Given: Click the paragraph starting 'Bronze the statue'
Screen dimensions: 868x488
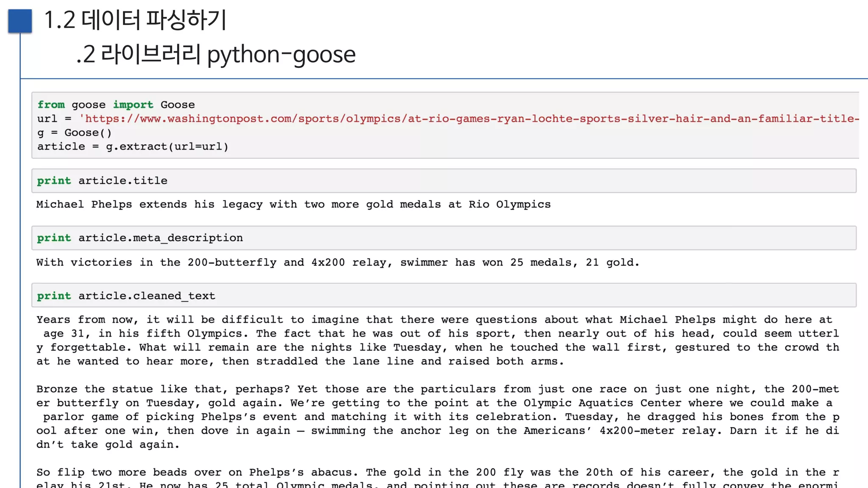Looking at the screenshot, I should (437, 416).
